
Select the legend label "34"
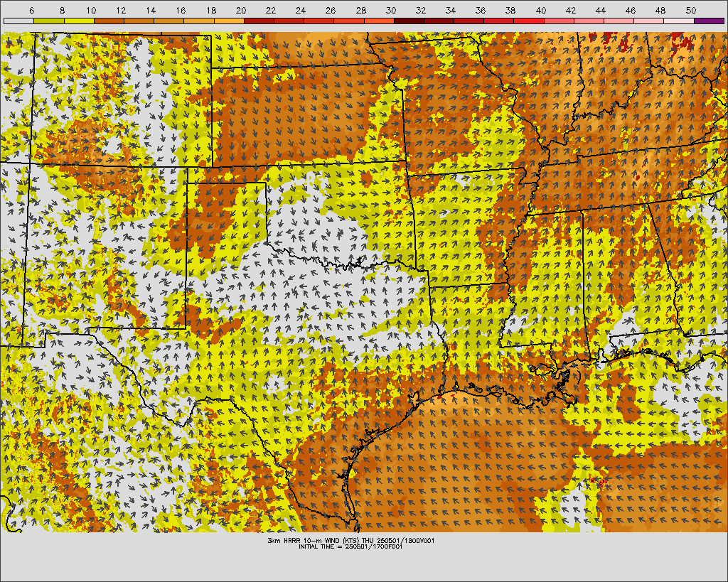(x=450, y=10)
